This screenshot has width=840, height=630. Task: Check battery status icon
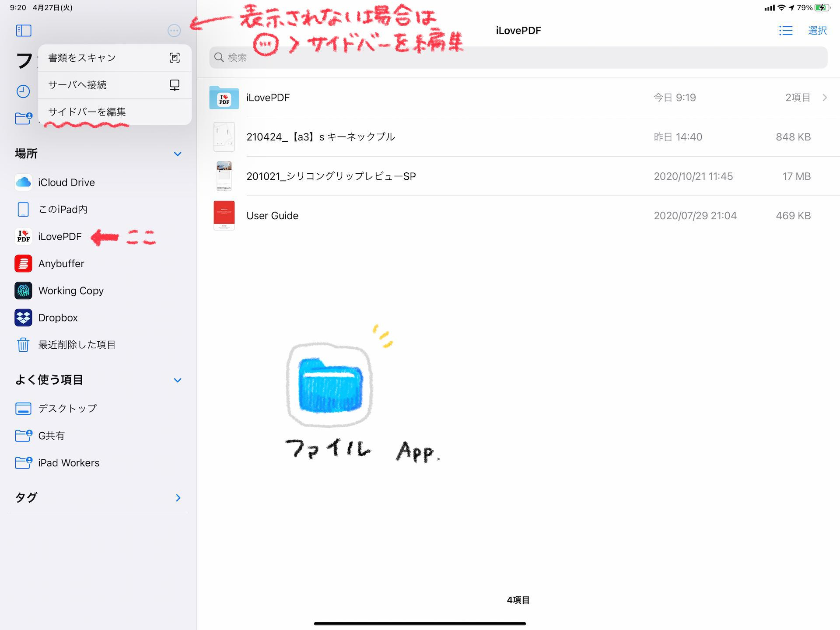coord(822,7)
